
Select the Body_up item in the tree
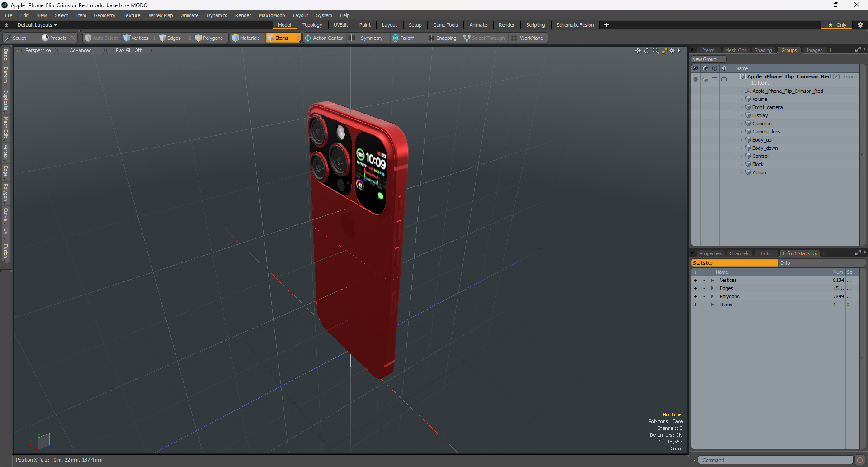point(762,140)
